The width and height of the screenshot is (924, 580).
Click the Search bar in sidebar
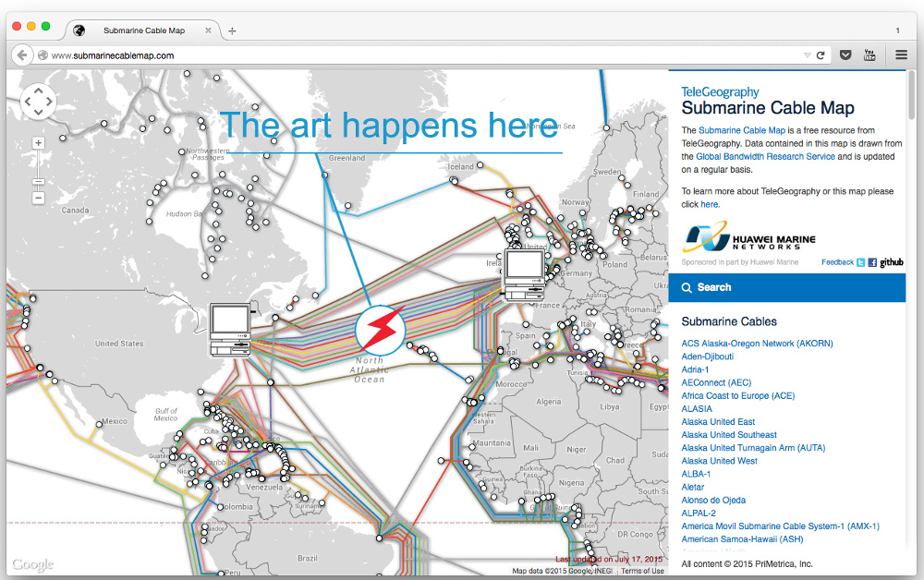tap(786, 287)
